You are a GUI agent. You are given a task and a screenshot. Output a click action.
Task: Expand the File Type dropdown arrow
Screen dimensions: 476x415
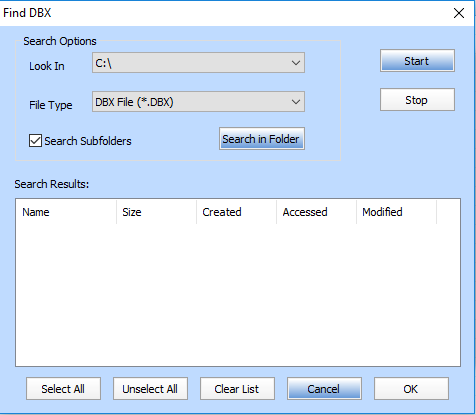(x=296, y=102)
